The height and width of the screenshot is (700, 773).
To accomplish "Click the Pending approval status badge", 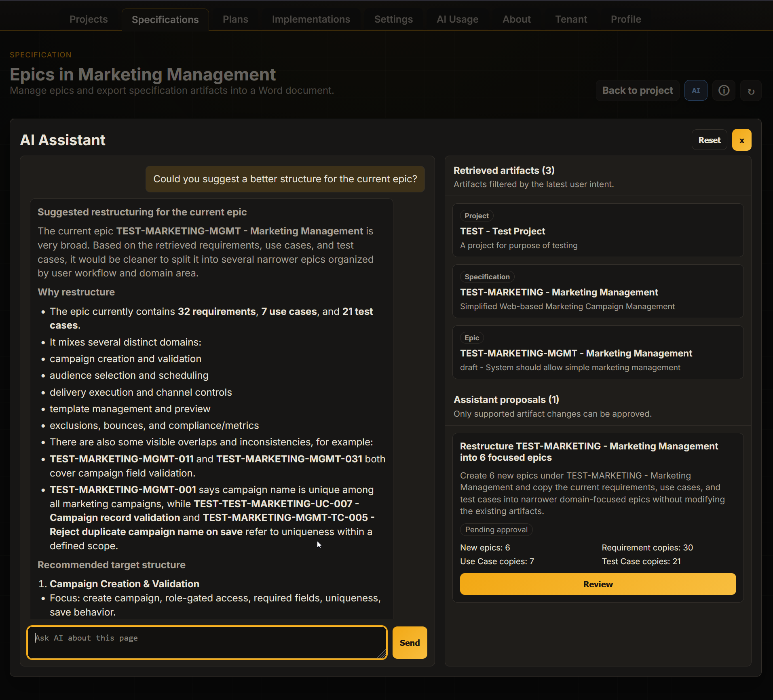I will click(x=496, y=529).
